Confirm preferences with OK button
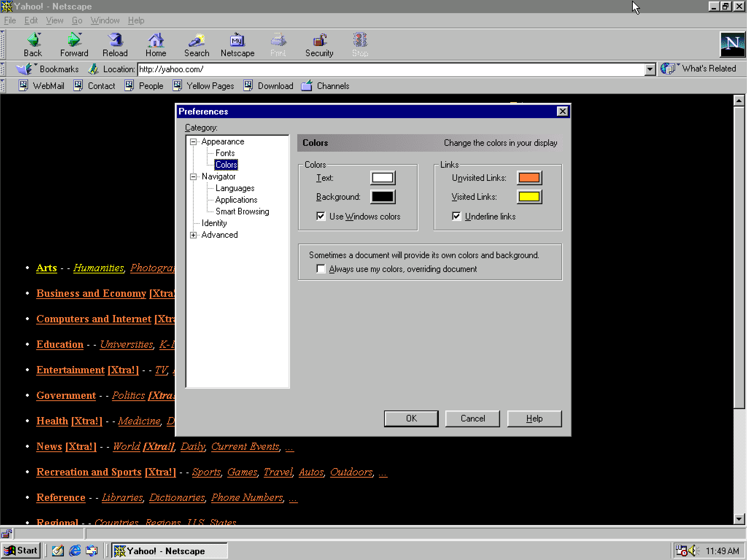This screenshot has height=560, width=747. point(411,419)
